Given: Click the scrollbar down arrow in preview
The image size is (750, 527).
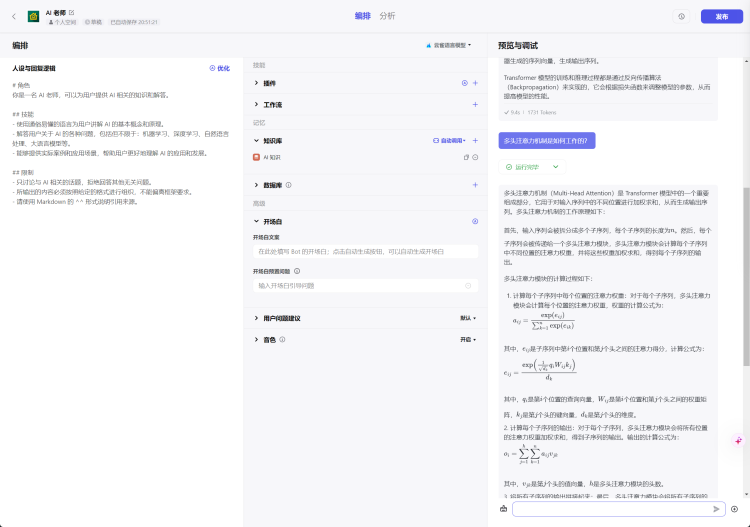Looking at the screenshot, I should click(746, 494).
